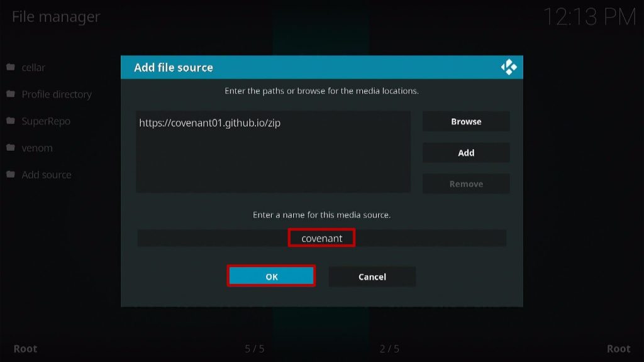Screen dimensions: 644x362
Task: Open the cellar source
Action: pos(33,67)
